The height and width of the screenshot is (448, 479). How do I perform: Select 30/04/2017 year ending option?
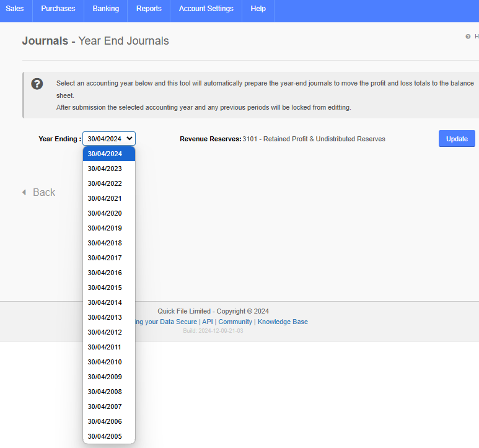tap(109, 258)
